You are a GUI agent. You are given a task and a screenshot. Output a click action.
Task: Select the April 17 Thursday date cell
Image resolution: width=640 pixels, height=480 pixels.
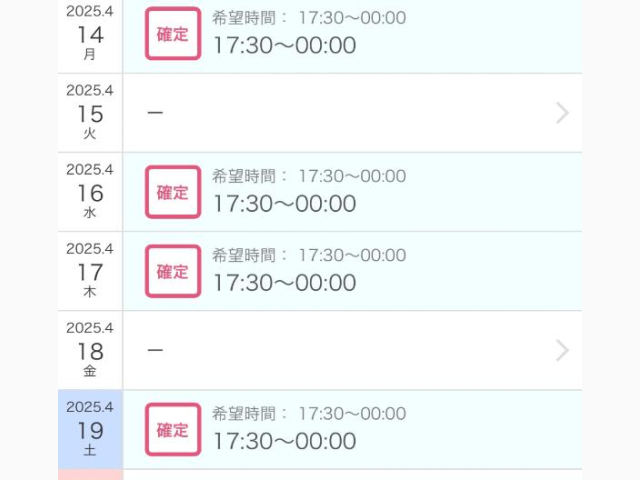[90, 271]
